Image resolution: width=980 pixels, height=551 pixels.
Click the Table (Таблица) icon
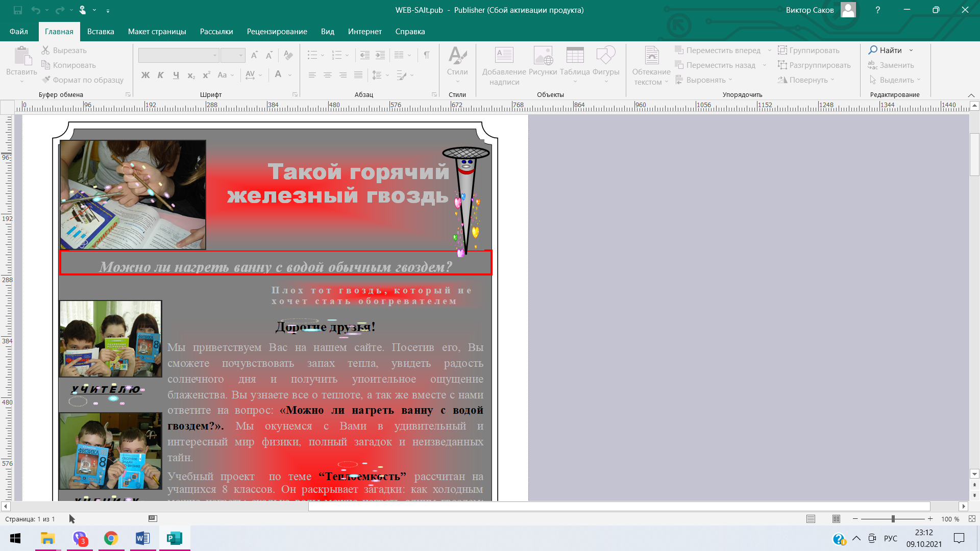pos(575,56)
